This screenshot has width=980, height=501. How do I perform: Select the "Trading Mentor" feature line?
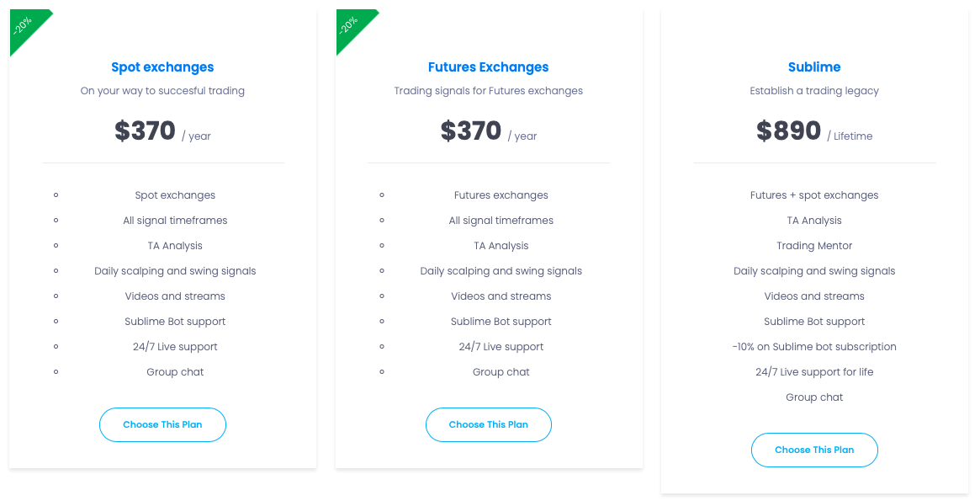point(814,246)
